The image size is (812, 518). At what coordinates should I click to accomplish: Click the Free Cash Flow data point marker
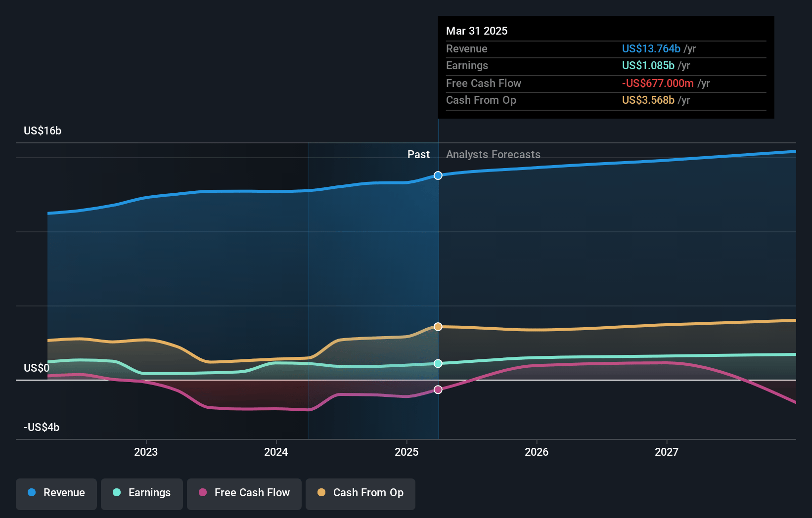[x=438, y=389]
